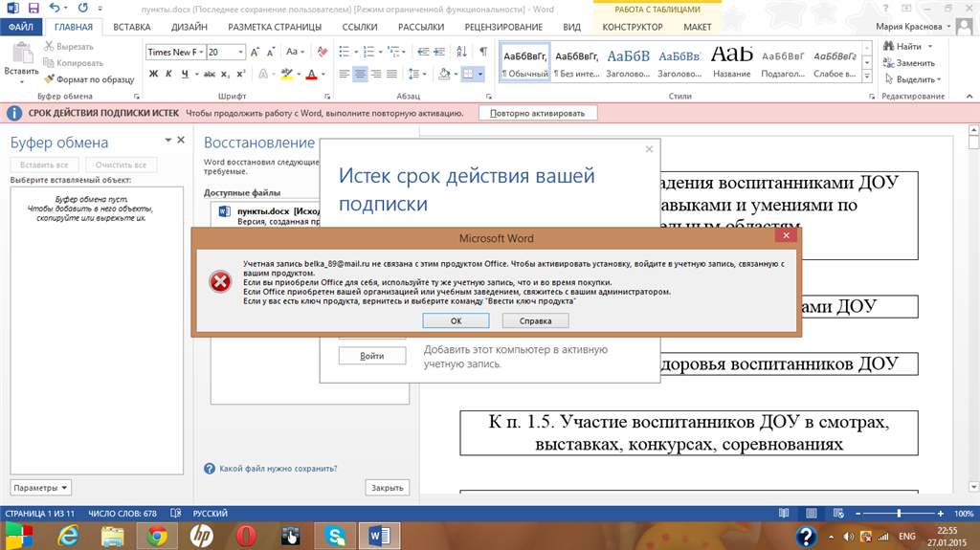Click the red error icon in the Microsoft Word dialog
980x550 pixels.
(220, 282)
